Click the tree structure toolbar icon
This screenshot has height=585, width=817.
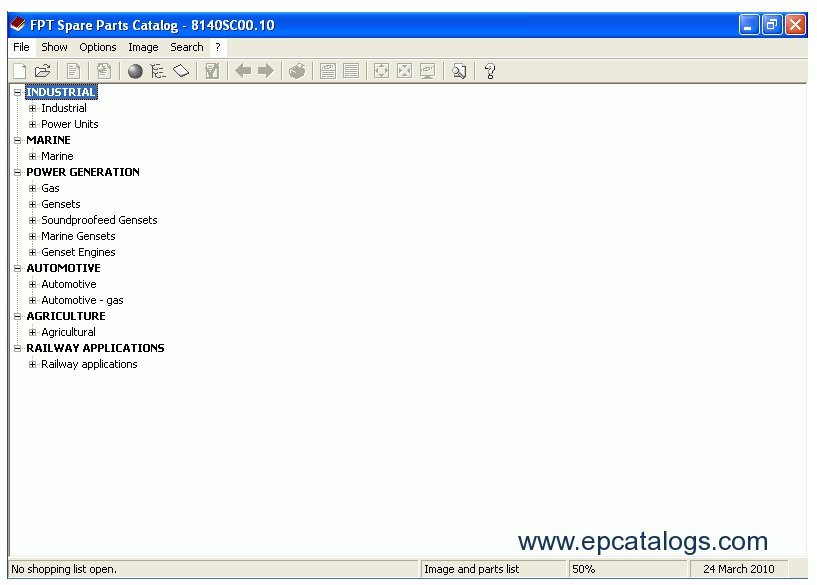pos(158,71)
